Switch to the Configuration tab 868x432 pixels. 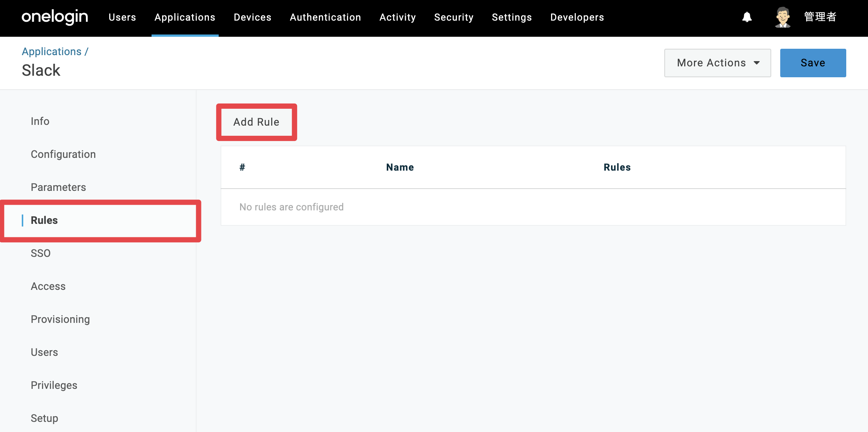click(x=63, y=154)
